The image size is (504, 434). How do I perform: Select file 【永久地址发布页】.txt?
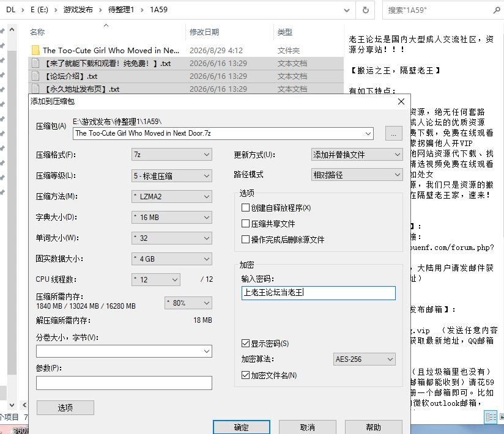81,89
